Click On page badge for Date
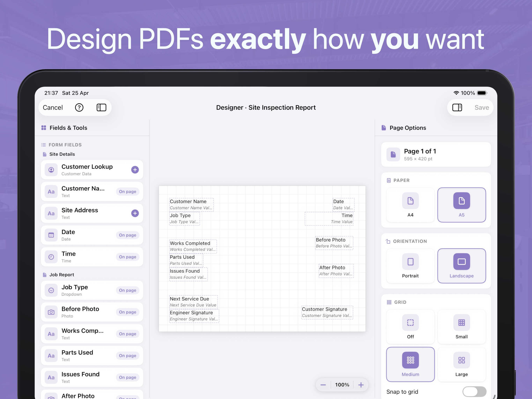Screen dimensions: 532x399 128,235
